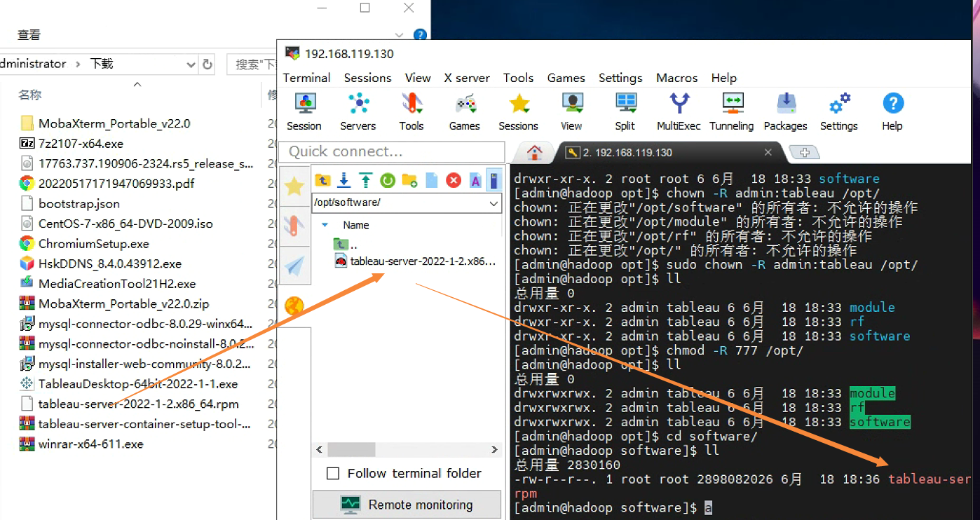The image size is (980, 520).
Task: Click 下载 breadcrumb in Explorer address bar
Action: [102, 64]
